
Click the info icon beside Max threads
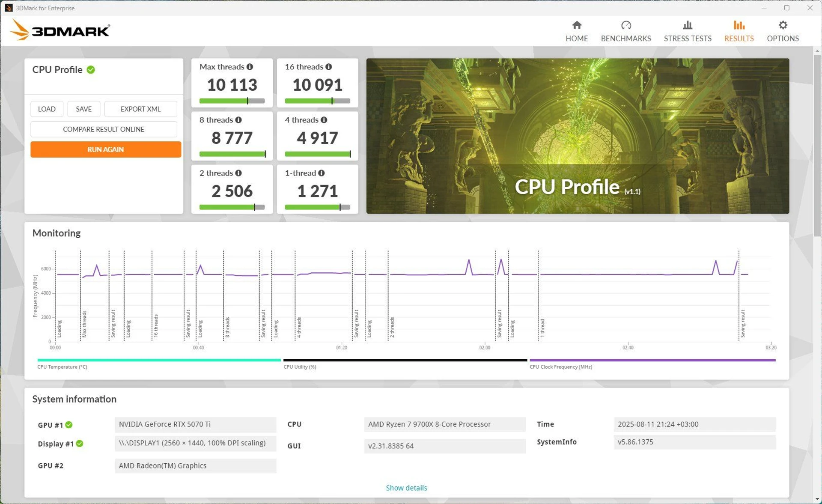pyautogui.click(x=250, y=67)
